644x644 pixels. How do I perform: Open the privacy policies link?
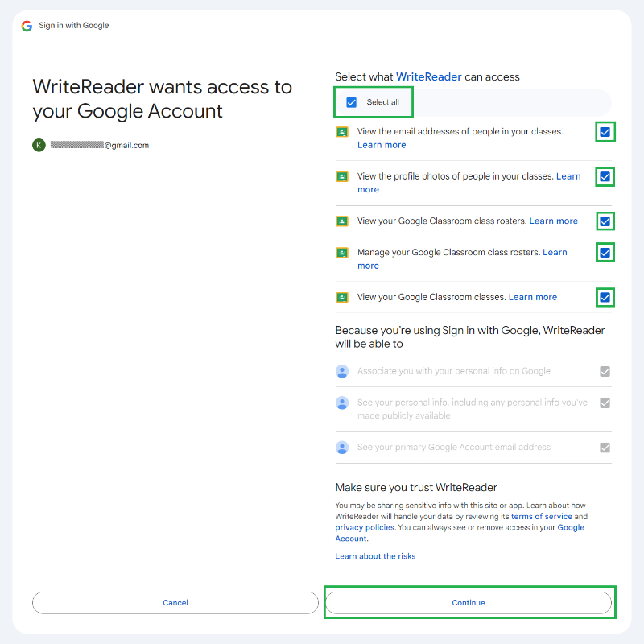(x=365, y=527)
